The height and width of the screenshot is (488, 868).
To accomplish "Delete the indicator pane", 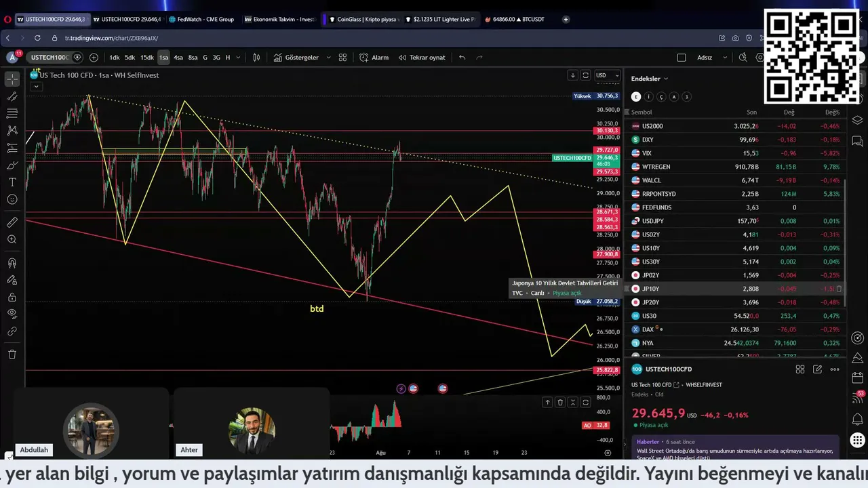I will click(560, 402).
